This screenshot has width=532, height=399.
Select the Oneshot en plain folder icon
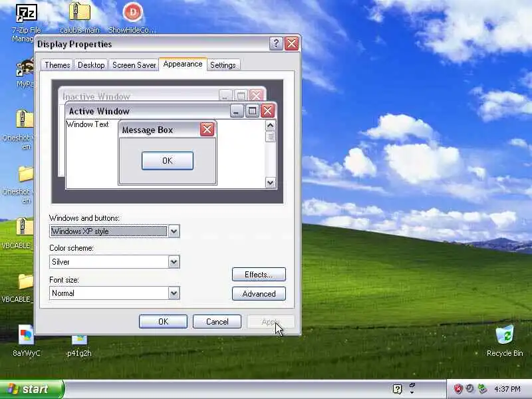pos(25,174)
